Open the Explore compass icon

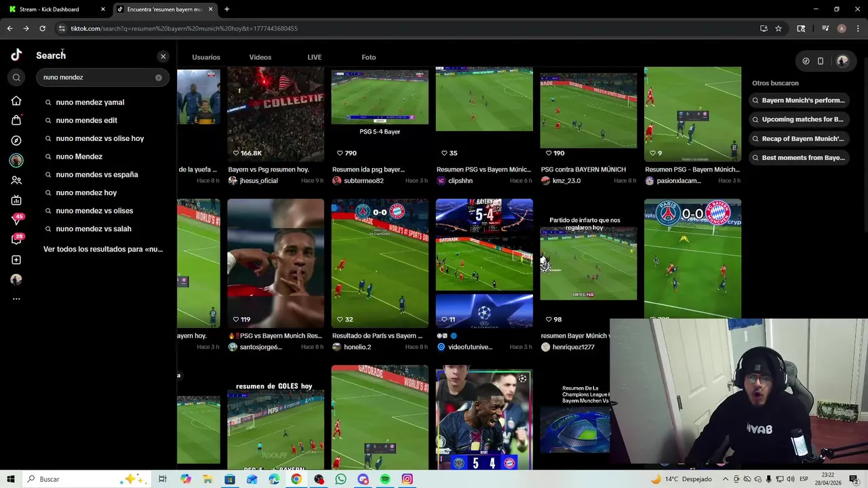click(16, 140)
